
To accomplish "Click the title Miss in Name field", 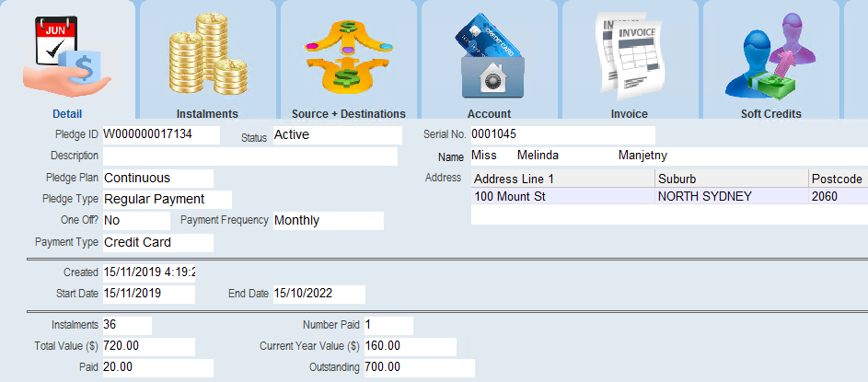I will tap(484, 156).
